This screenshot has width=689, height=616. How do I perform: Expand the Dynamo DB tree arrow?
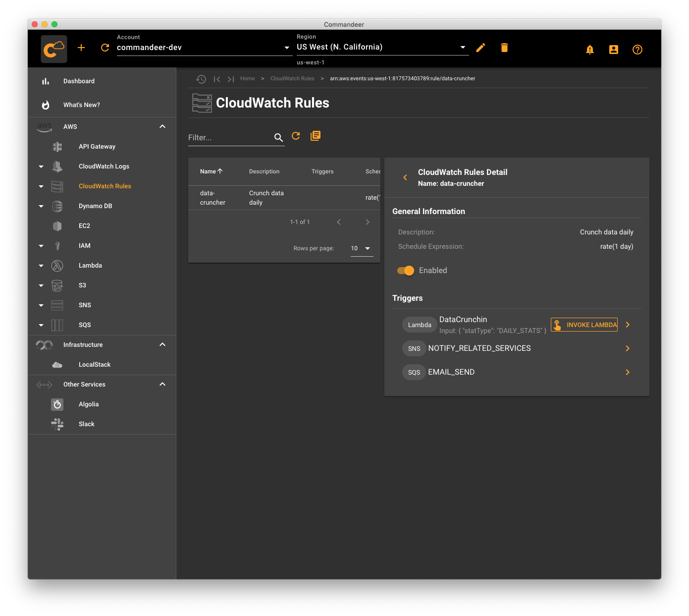pyautogui.click(x=41, y=206)
